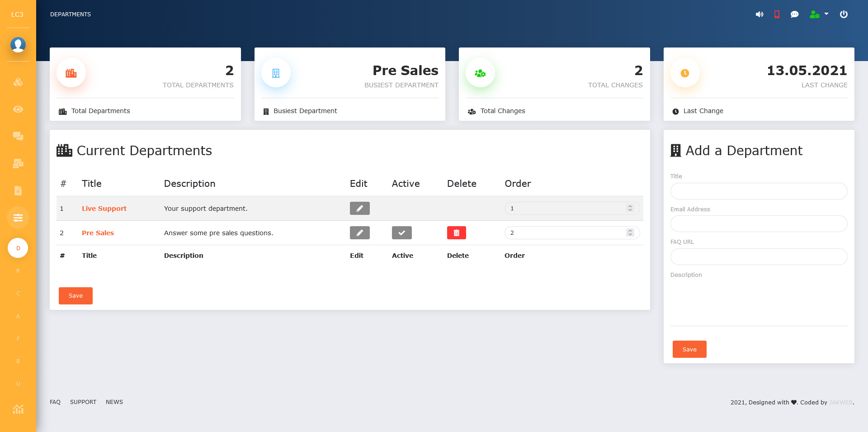
Task: Open the chat bubble icon in header
Action: click(794, 14)
